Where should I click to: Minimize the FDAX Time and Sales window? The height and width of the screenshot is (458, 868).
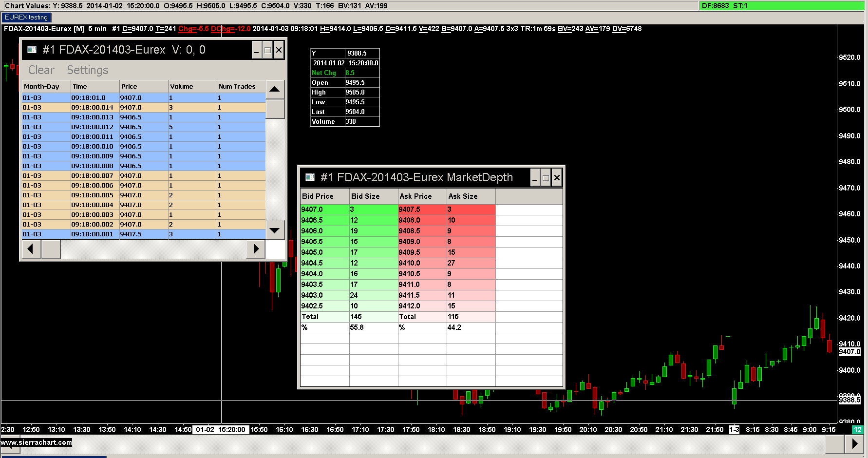[x=257, y=50]
